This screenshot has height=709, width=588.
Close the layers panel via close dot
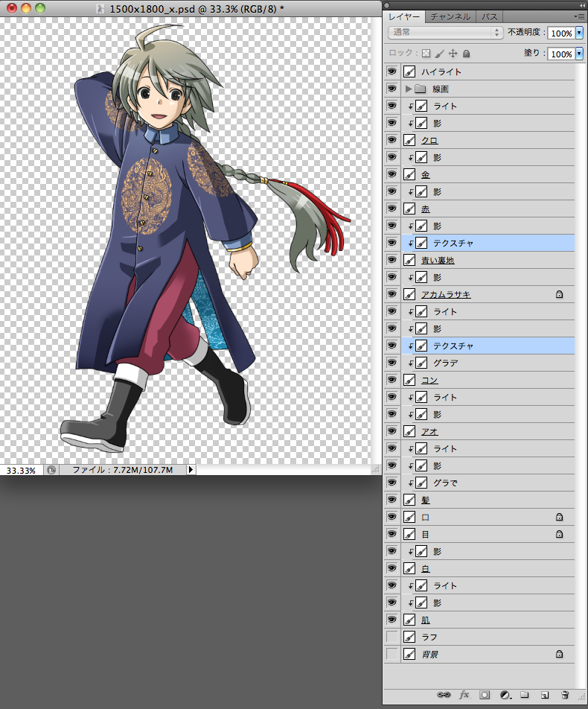click(386, 5)
